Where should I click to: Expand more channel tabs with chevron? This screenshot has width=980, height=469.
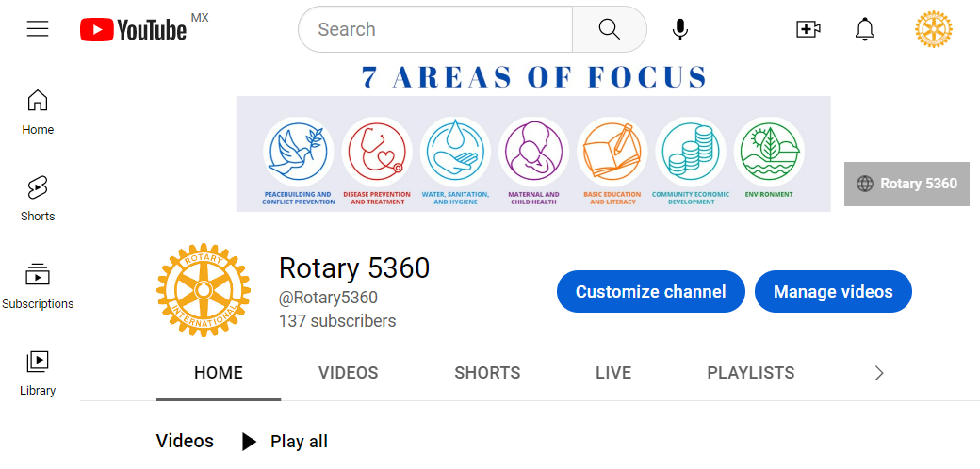tap(879, 374)
